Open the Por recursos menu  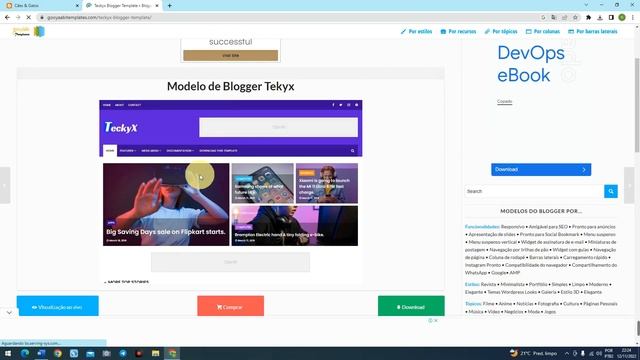click(x=458, y=31)
